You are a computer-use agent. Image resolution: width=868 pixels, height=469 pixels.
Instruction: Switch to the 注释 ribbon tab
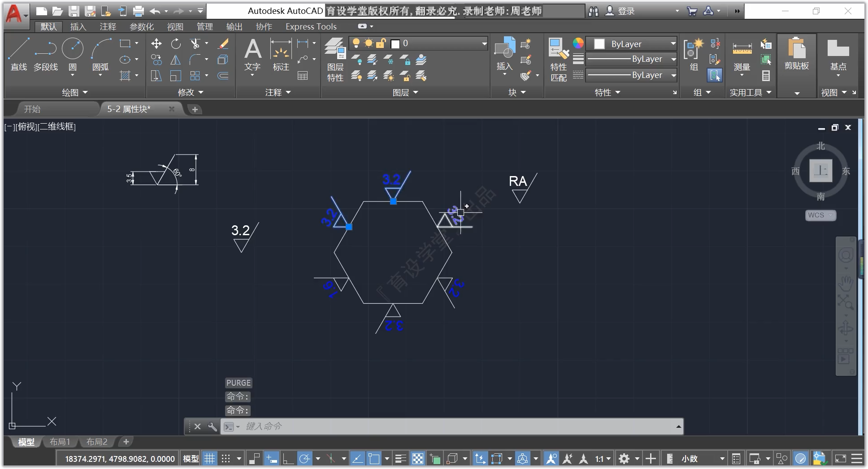click(108, 27)
